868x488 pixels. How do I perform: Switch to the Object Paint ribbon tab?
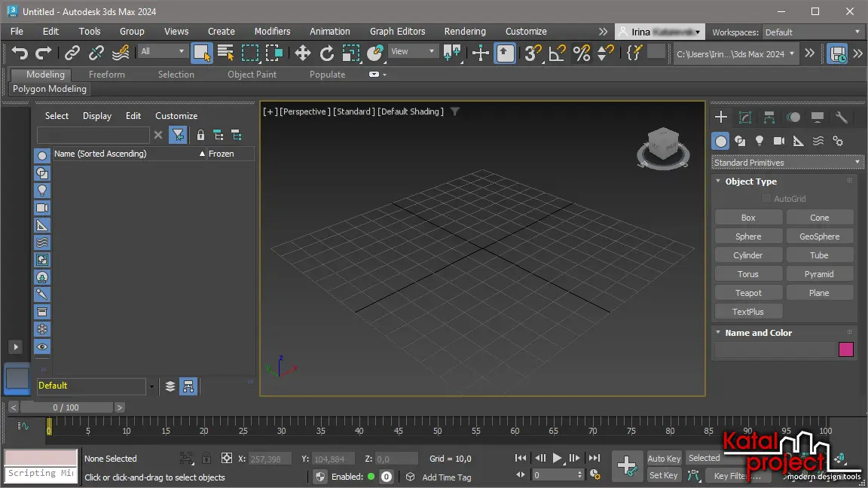tap(252, 74)
